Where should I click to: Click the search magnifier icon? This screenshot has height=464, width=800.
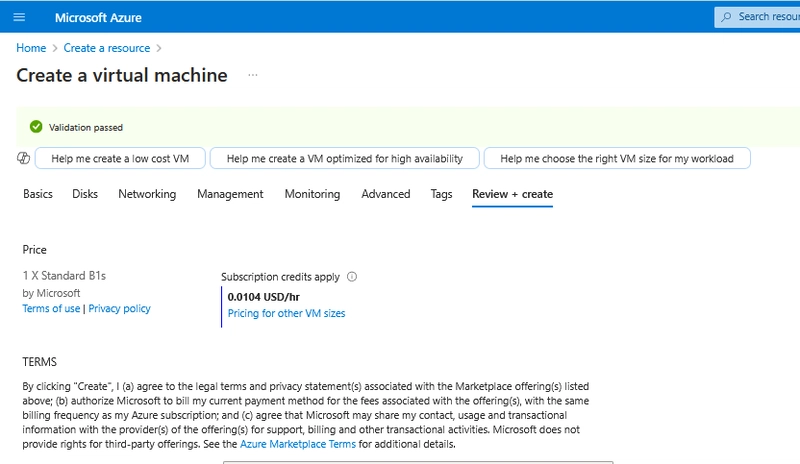pyautogui.click(x=726, y=17)
